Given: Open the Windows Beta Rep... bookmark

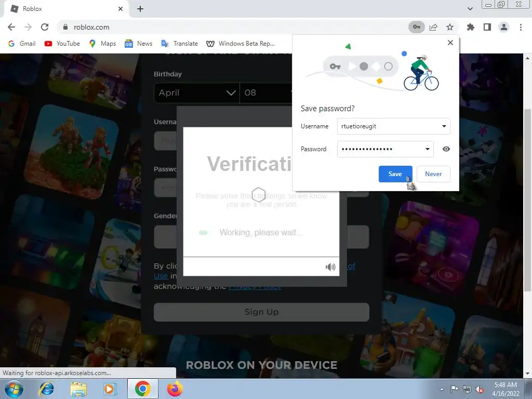Looking at the screenshot, I should point(241,44).
